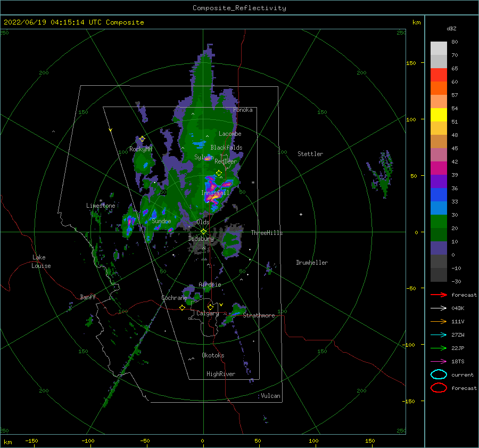Click the Didsbury city label
479x448 pixels.
point(201,239)
